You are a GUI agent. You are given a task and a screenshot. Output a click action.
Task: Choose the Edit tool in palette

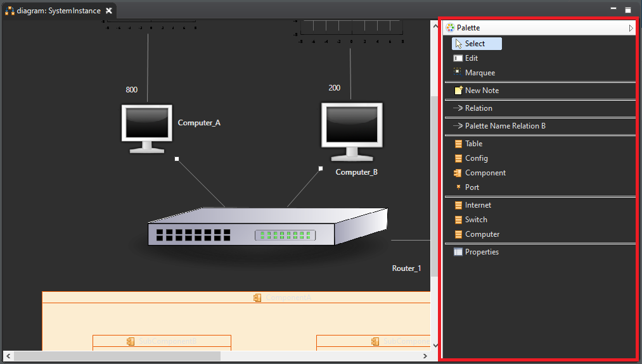tap(471, 58)
